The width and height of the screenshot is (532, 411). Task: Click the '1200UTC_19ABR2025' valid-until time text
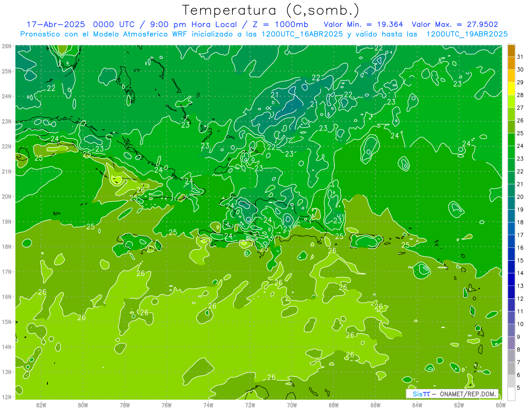tap(466, 34)
